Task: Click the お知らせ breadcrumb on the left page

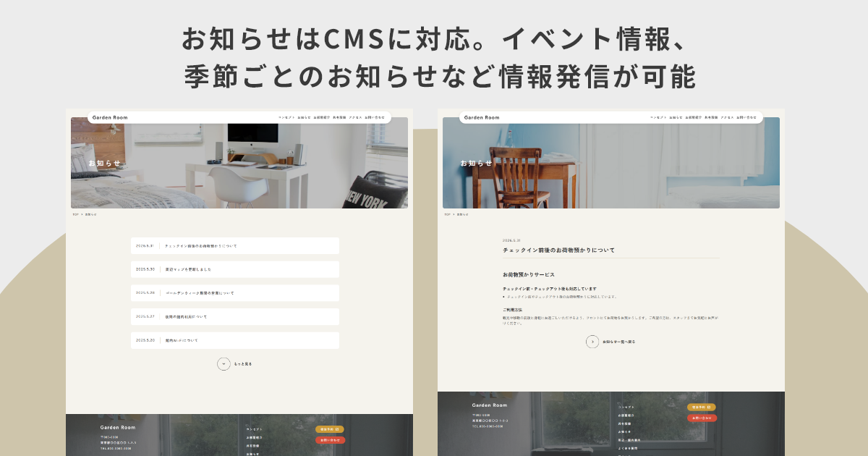Action: [x=90, y=214]
